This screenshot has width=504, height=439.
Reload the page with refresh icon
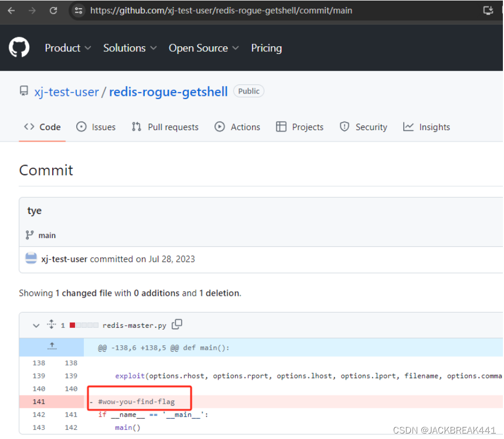(x=53, y=10)
